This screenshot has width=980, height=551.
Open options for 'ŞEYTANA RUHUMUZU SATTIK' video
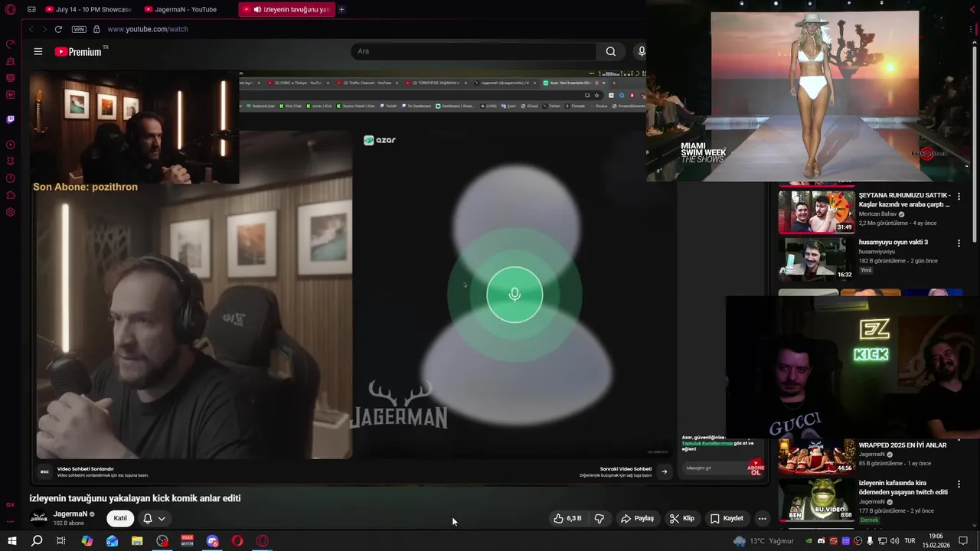pyautogui.click(x=959, y=196)
